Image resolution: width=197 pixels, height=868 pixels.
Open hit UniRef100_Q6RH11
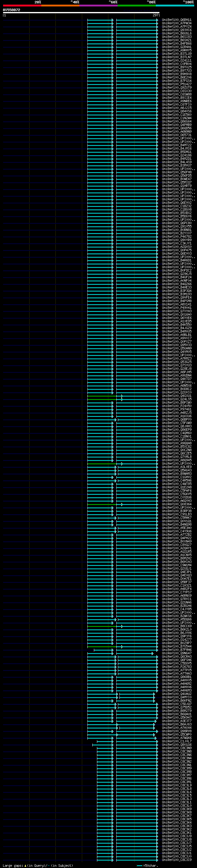point(177,20)
